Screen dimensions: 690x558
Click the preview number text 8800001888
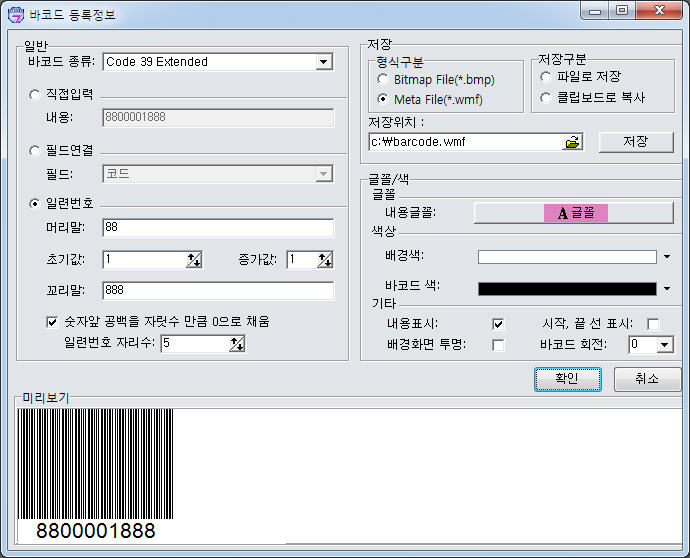[x=95, y=531]
